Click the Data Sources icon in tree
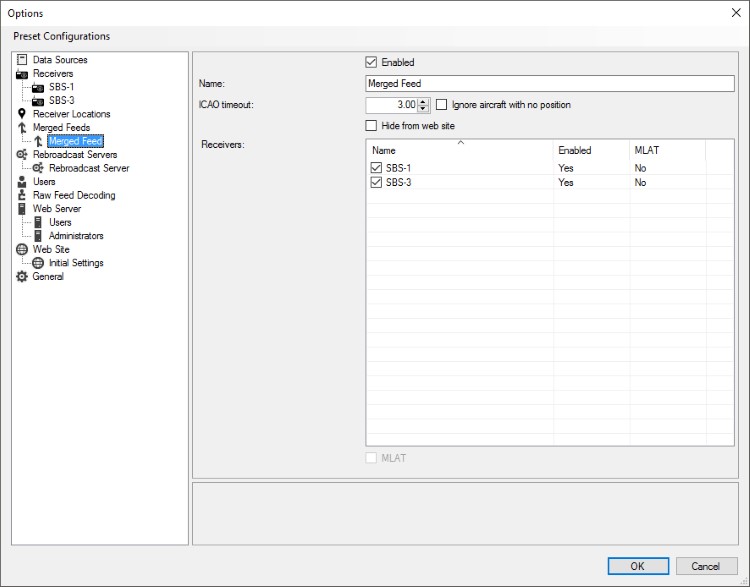Viewport: 750px width, 587px height. pyautogui.click(x=22, y=60)
